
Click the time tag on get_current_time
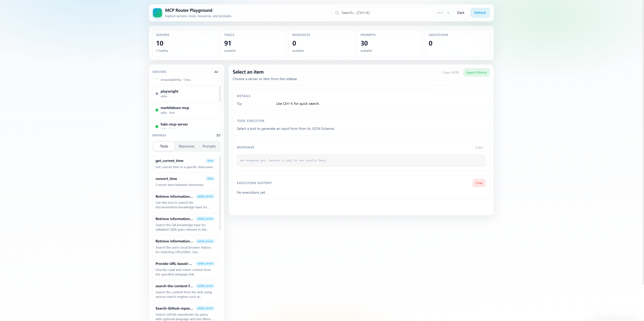click(x=210, y=161)
